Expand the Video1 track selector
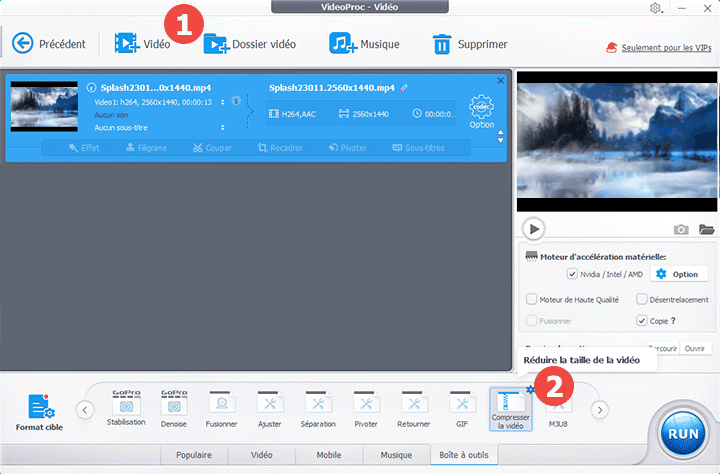Image resolution: width=720 pixels, height=474 pixels. coord(223,102)
